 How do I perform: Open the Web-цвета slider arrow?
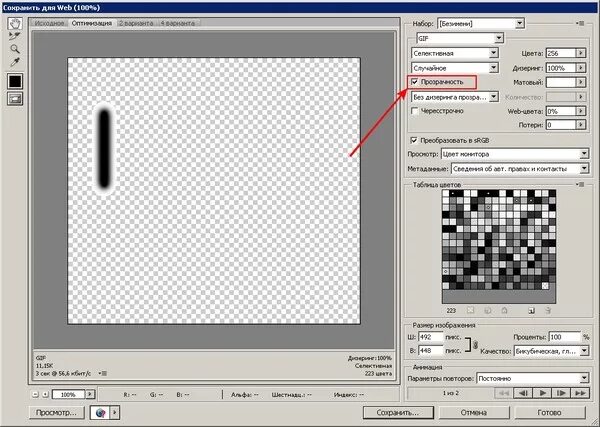[x=581, y=111]
